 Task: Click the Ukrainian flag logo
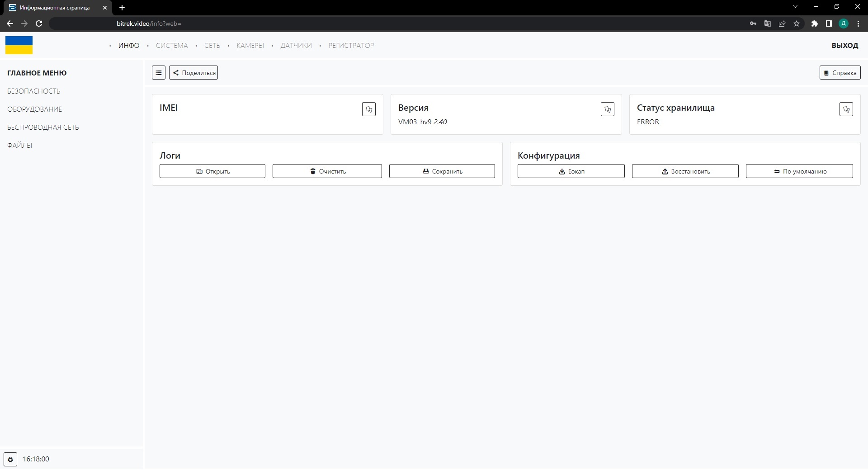pyautogui.click(x=19, y=45)
